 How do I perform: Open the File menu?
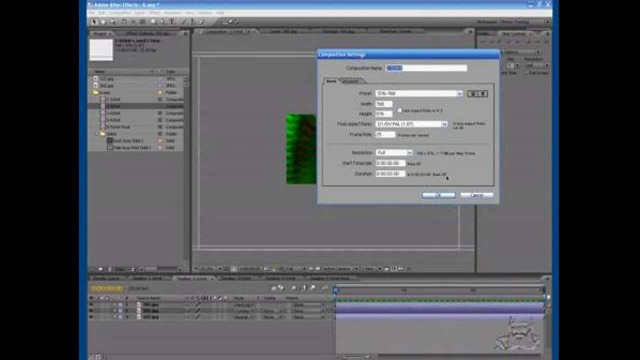92,13
